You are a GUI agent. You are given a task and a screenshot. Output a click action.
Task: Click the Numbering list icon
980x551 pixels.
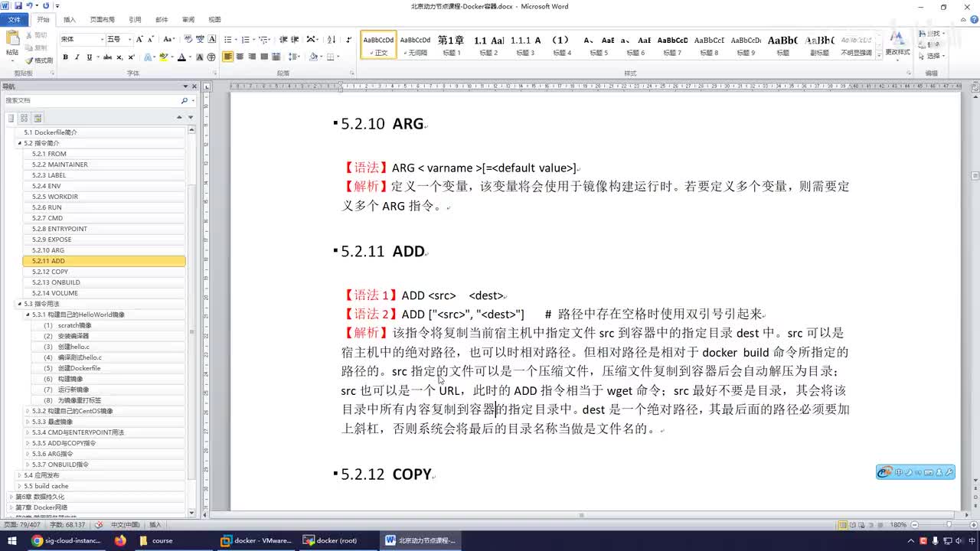coord(245,39)
